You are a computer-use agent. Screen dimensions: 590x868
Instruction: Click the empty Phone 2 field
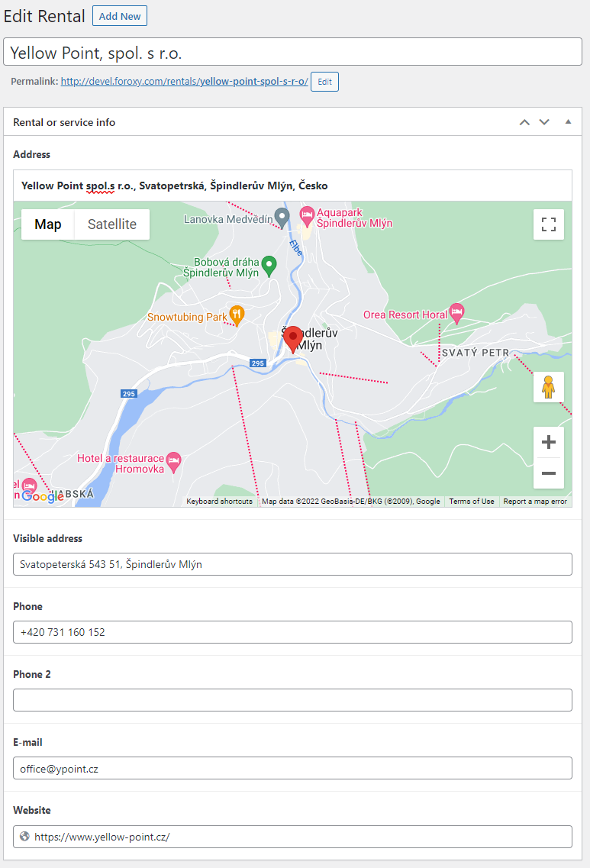[292, 700]
